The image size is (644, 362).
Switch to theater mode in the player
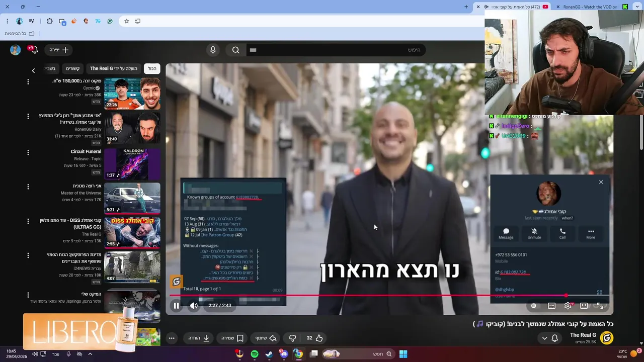tap(584, 306)
